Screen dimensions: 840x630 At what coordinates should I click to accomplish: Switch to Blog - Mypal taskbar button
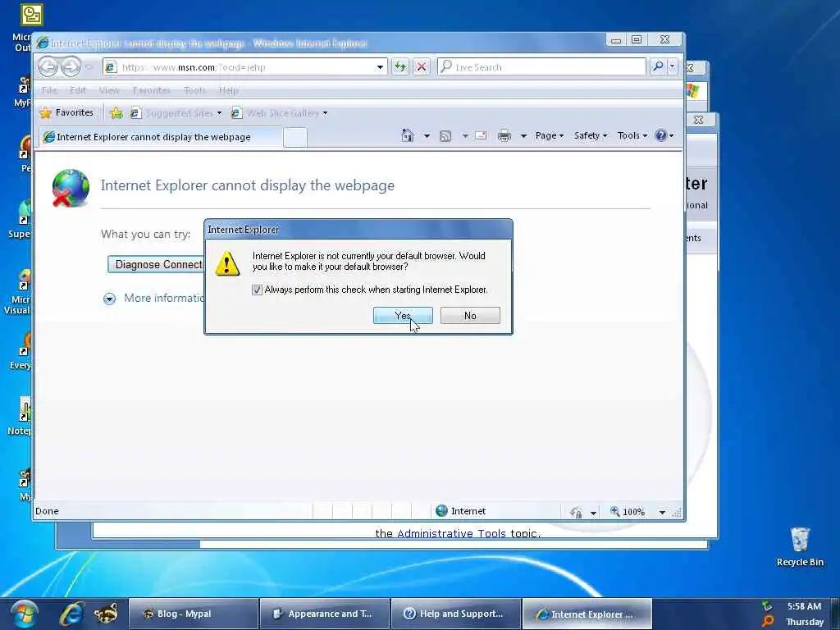pos(194,614)
